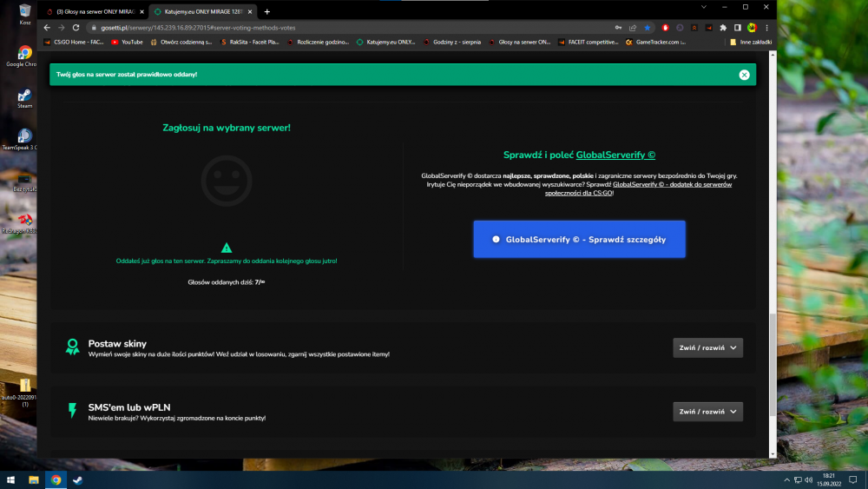Open the volume control in tray
This screenshot has height=489, width=868.
[x=809, y=480]
